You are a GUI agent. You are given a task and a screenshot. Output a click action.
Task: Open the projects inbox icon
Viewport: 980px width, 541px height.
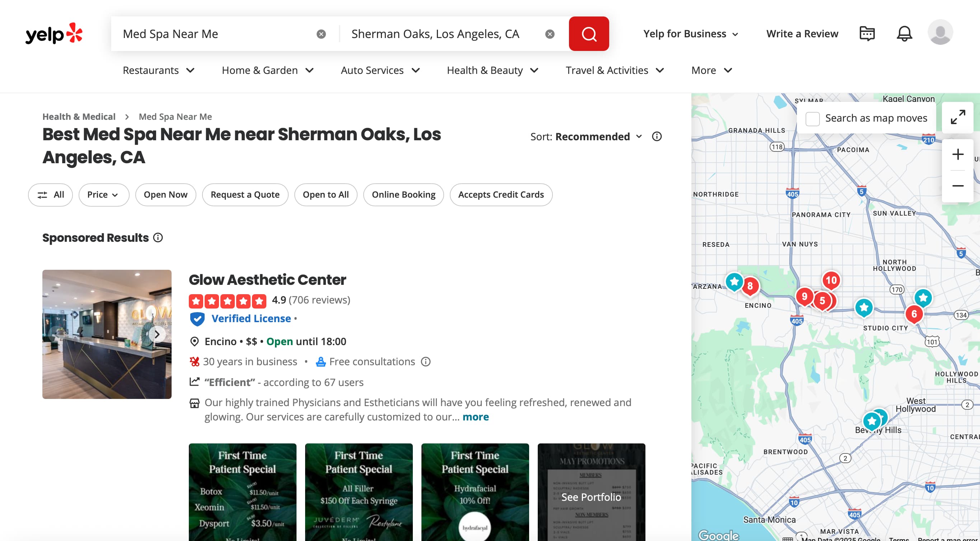pyautogui.click(x=867, y=34)
